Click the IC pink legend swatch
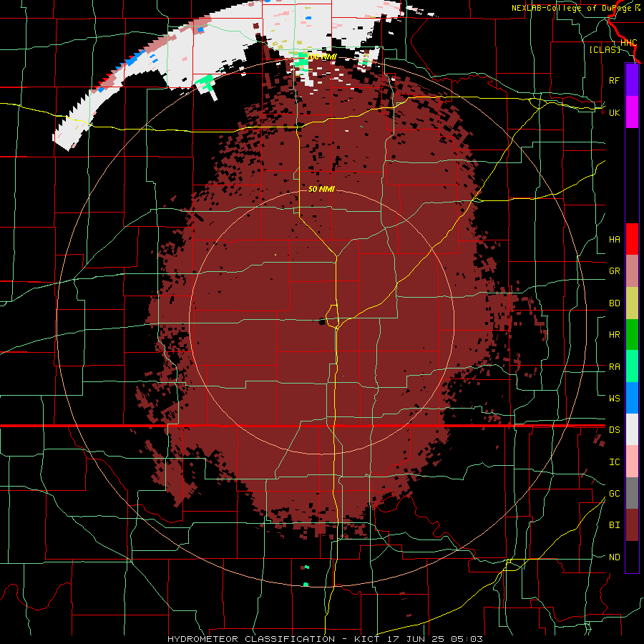644x644 pixels. pyautogui.click(x=632, y=462)
